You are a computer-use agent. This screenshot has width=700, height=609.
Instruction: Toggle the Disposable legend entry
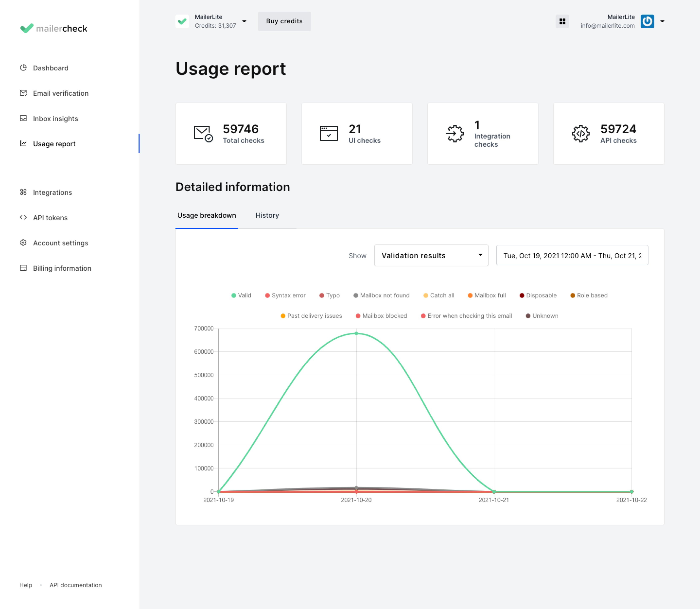tap(538, 295)
